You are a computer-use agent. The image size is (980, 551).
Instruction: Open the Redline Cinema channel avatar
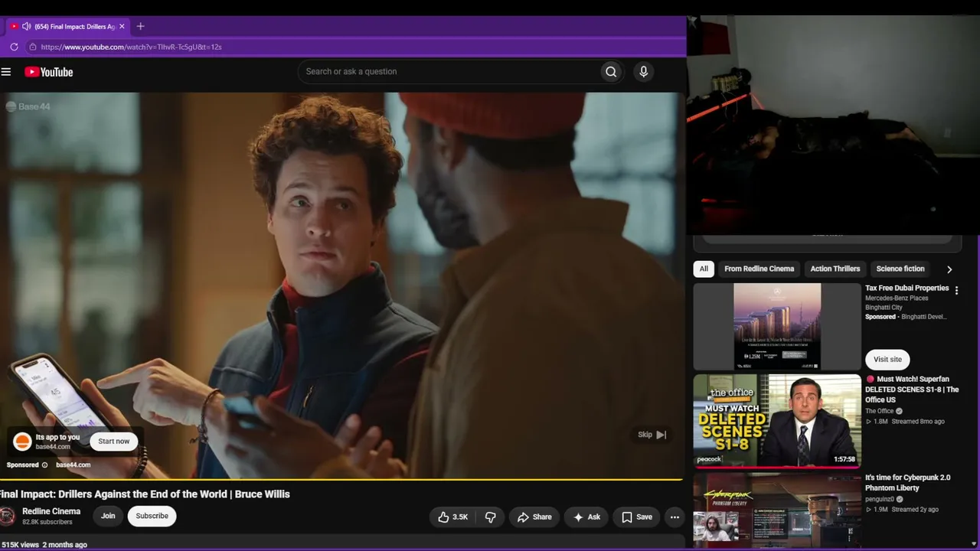(7, 517)
